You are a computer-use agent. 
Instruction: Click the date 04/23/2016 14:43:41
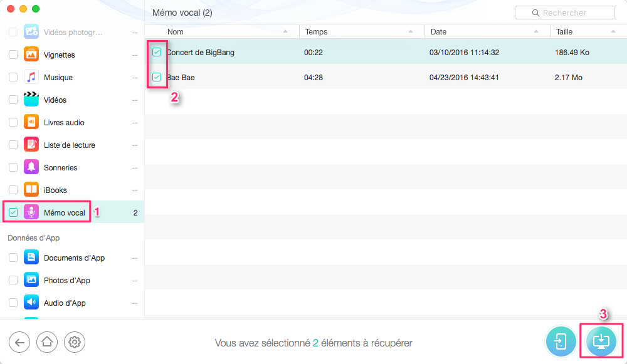[x=464, y=78]
